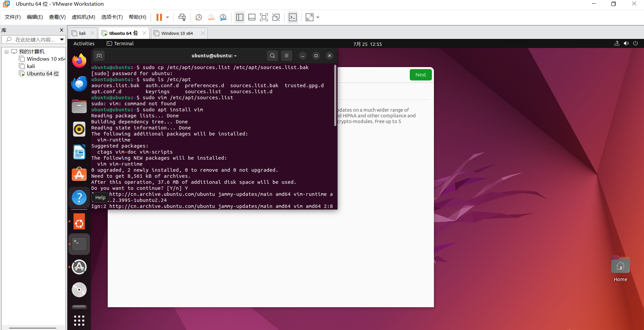The image size is (644, 330).
Task: Open the power menu icon in top bar
Action: [x=635, y=44]
